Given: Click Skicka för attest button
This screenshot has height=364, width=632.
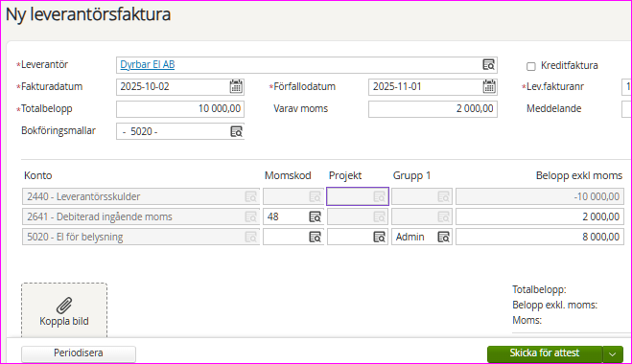Looking at the screenshot, I should [545, 353].
